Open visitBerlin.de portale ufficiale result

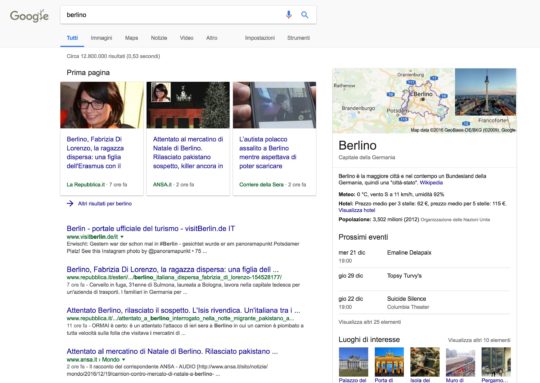[150, 228]
